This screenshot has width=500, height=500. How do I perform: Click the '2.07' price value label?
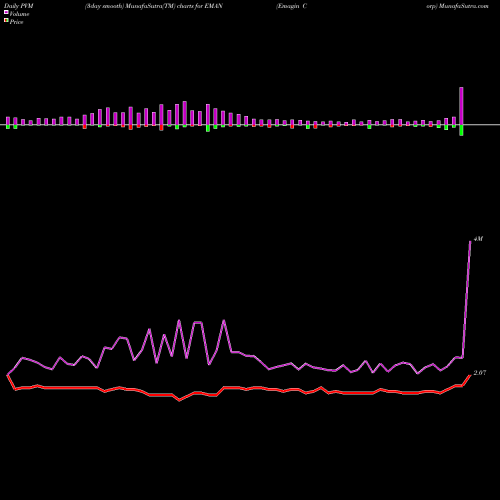(x=480, y=373)
